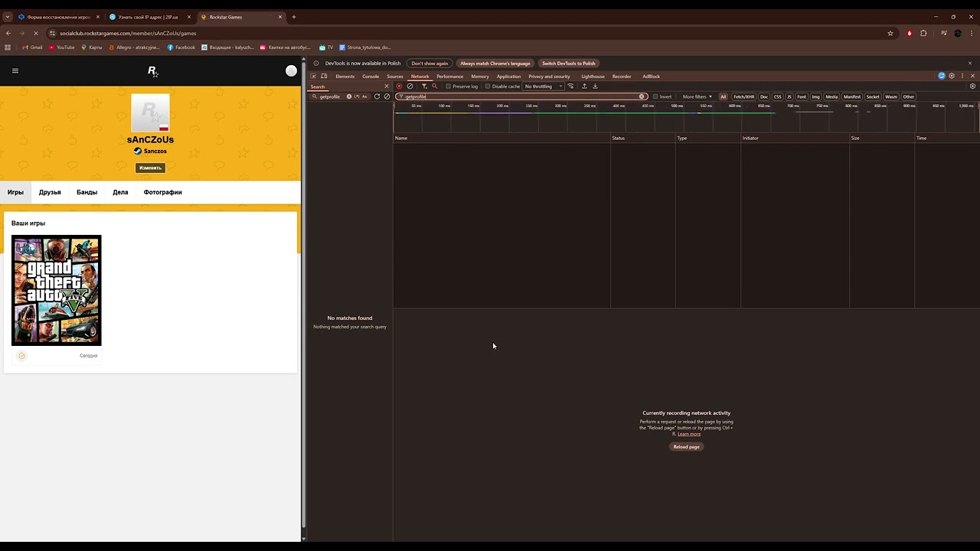Open the user avatar in the site header
The image size is (980, 551).
[x=291, y=70]
